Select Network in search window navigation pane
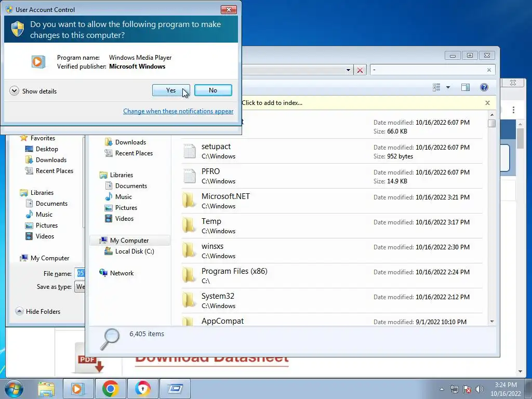Viewport: 532px width, 399px height. (117, 273)
